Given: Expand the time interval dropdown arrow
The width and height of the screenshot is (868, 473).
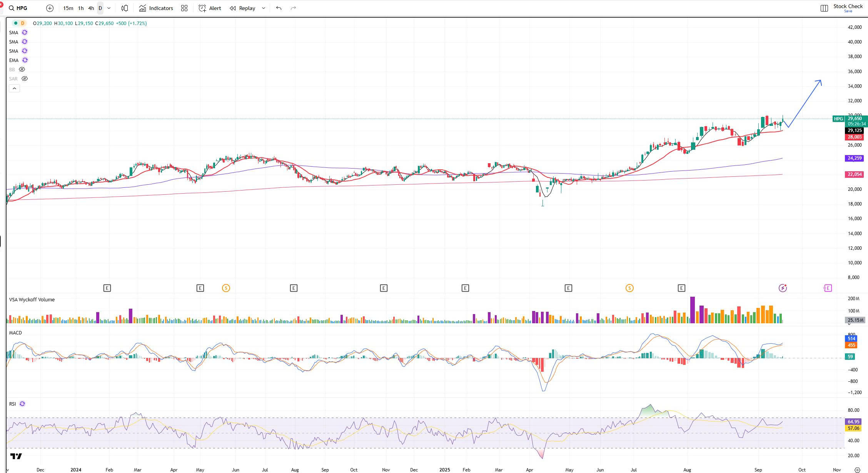Looking at the screenshot, I should tap(109, 8).
